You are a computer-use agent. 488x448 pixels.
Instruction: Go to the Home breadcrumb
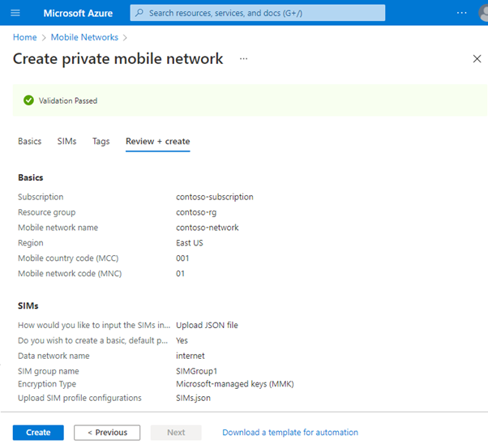tap(25, 37)
